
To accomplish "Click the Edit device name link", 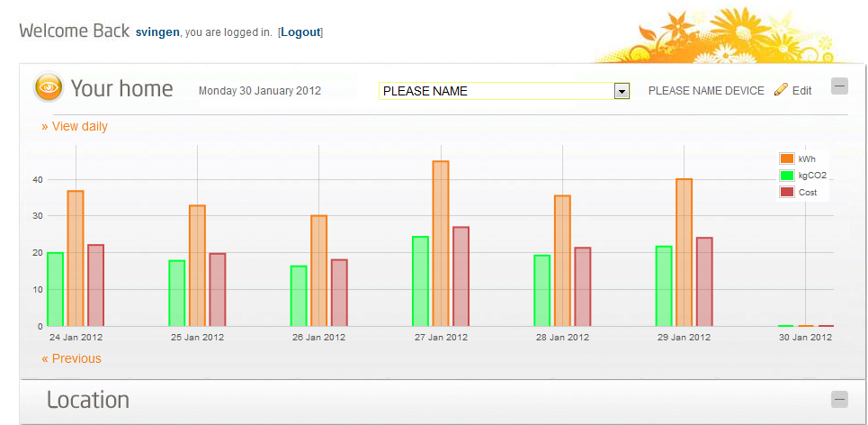I will coord(801,90).
